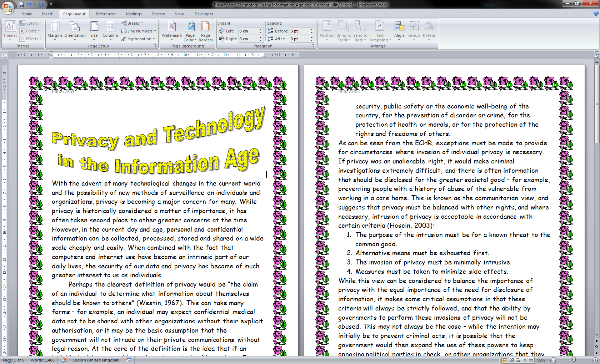Switch to Web Layout view
The width and height of the screenshot is (600, 364).
(x=518, y=360)
